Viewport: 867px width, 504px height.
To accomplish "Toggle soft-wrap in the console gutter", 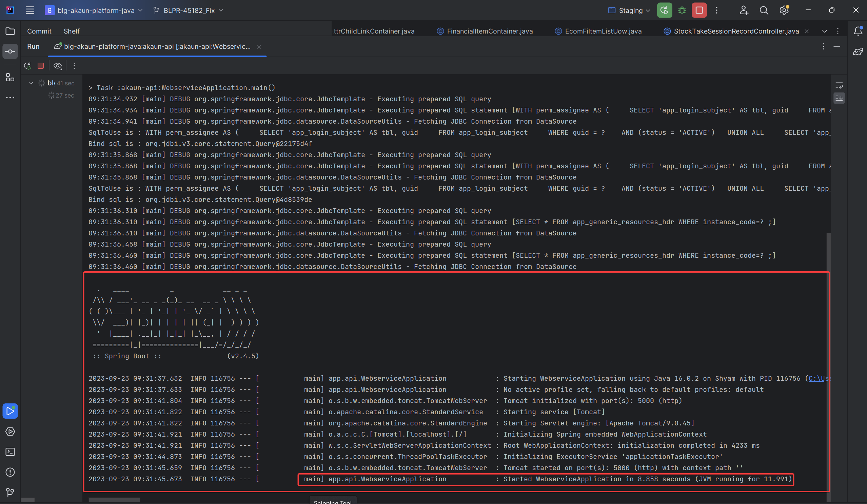I will pos(839,85).
